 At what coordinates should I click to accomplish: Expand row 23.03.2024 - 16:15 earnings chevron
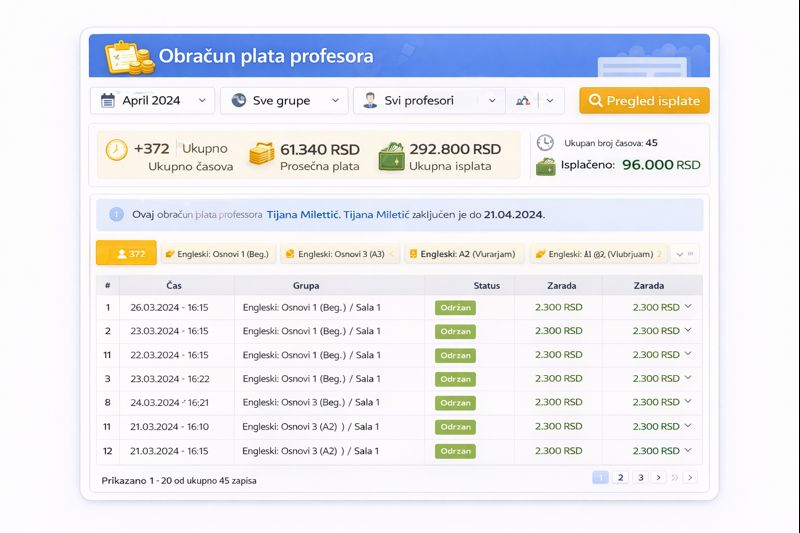[688, 331]
